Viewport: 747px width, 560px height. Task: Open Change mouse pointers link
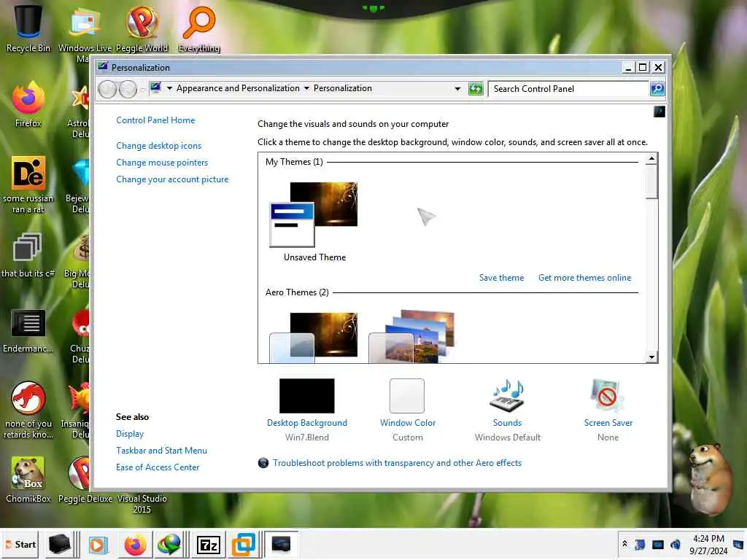(162, 163)
